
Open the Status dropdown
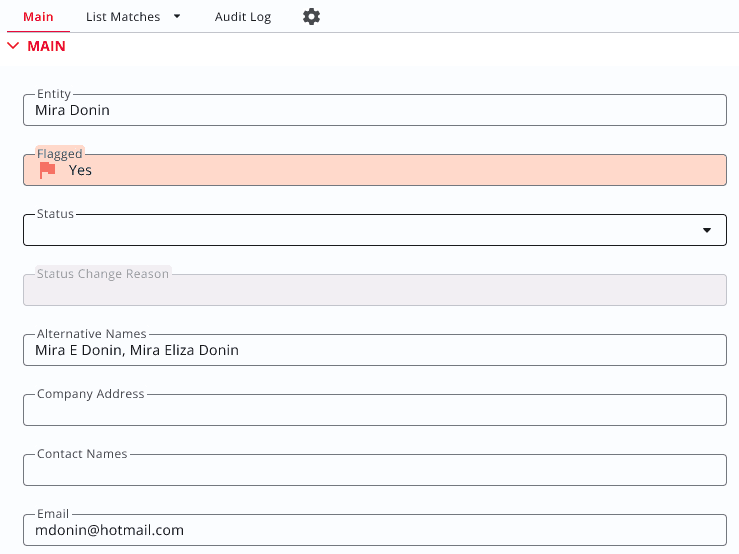coord(375,230)
